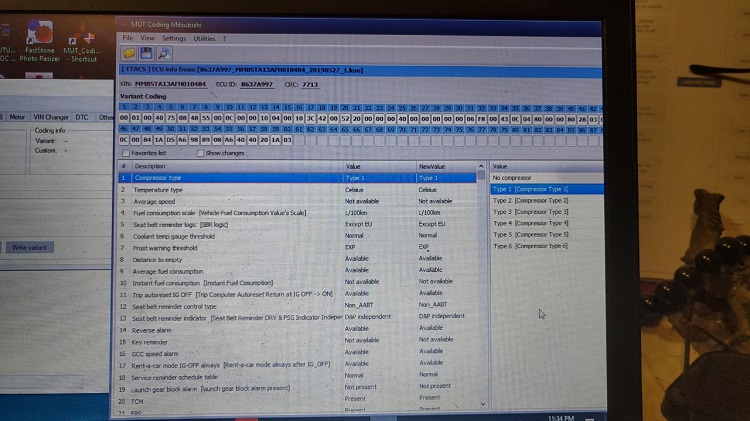Select the Instant fuel consumption row
The width and height of the screenshot is (750, 421).
[x=297, y=283]
